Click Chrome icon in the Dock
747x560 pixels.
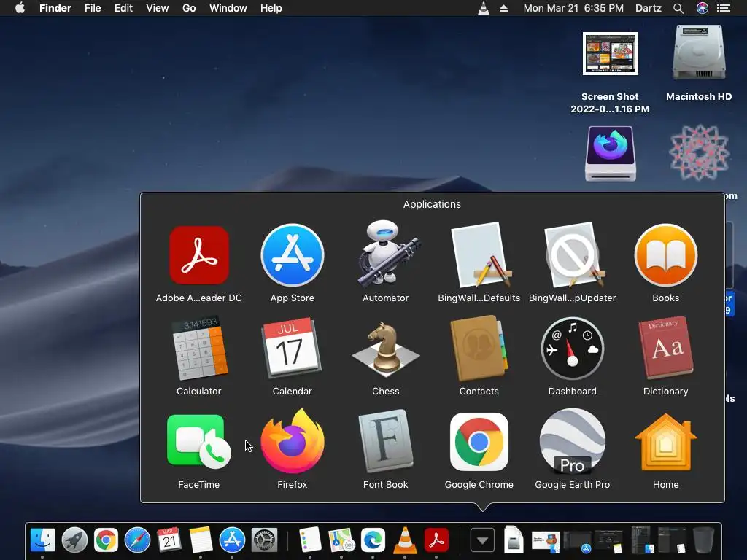pos(106,540)
